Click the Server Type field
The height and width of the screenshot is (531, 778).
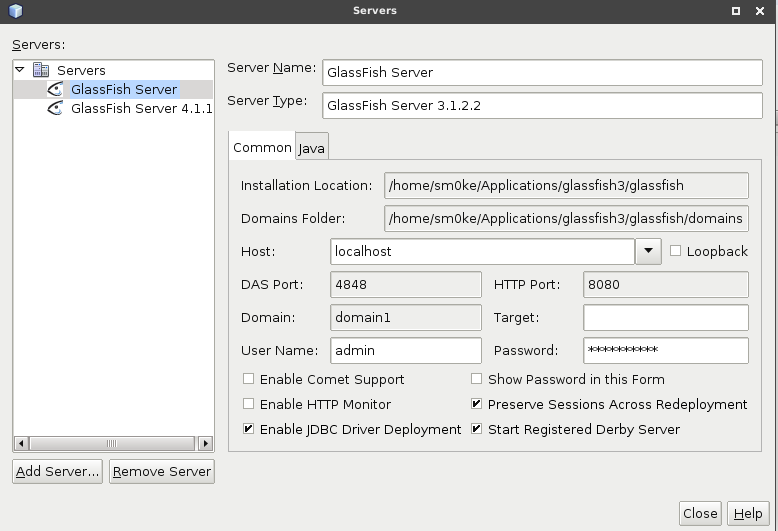click(542, 105)
